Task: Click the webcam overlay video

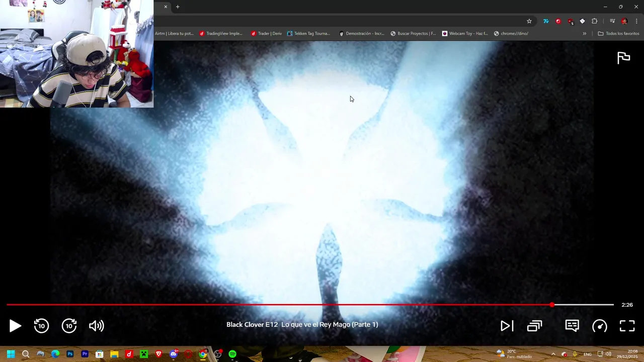Action: tap(76, 54)
